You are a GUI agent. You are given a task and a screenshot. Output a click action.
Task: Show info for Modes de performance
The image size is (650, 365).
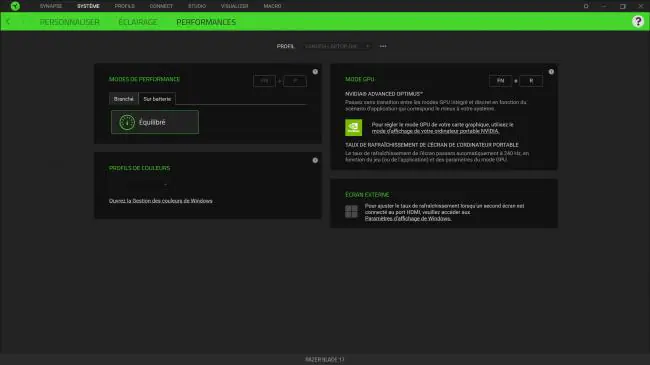coord(315,72)
